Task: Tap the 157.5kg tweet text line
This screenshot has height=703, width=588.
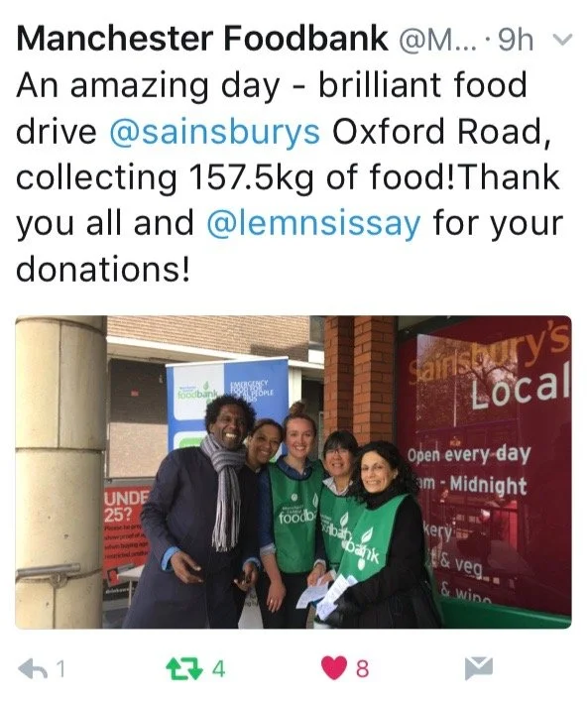Action: (288, 177)
